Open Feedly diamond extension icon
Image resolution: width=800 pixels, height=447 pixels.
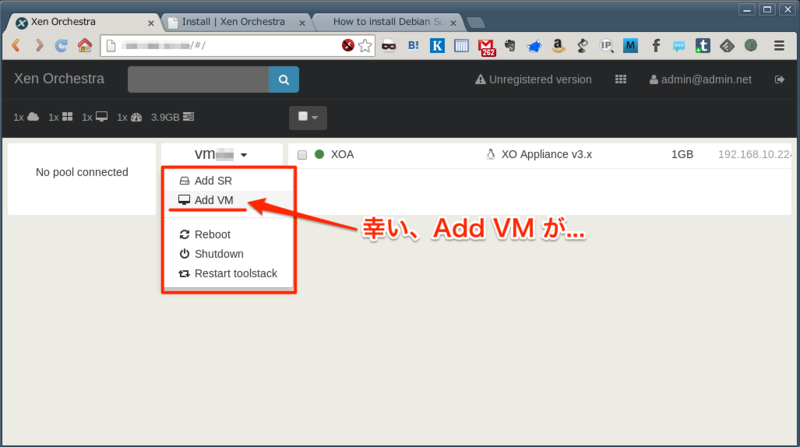[x=727, y=45]
